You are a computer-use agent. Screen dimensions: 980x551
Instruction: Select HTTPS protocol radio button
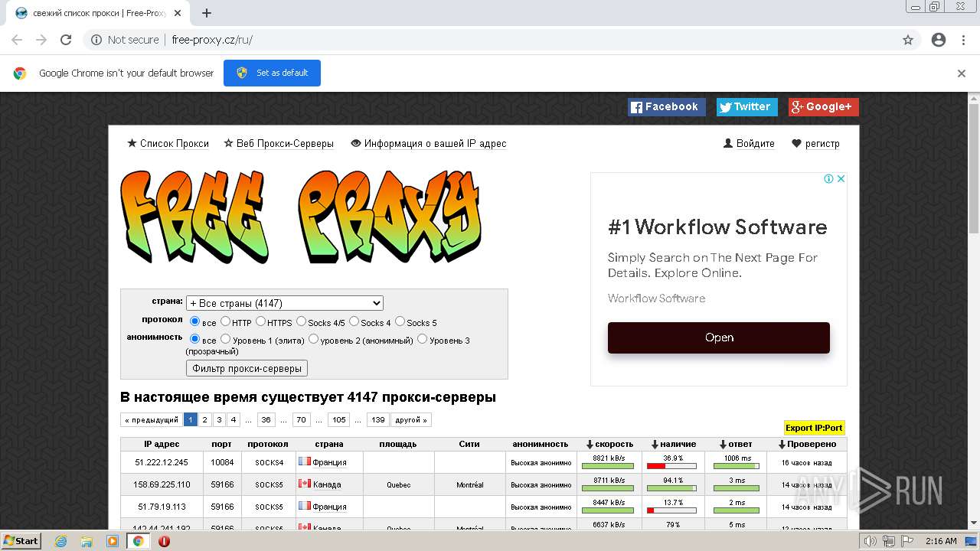point(261,321)
